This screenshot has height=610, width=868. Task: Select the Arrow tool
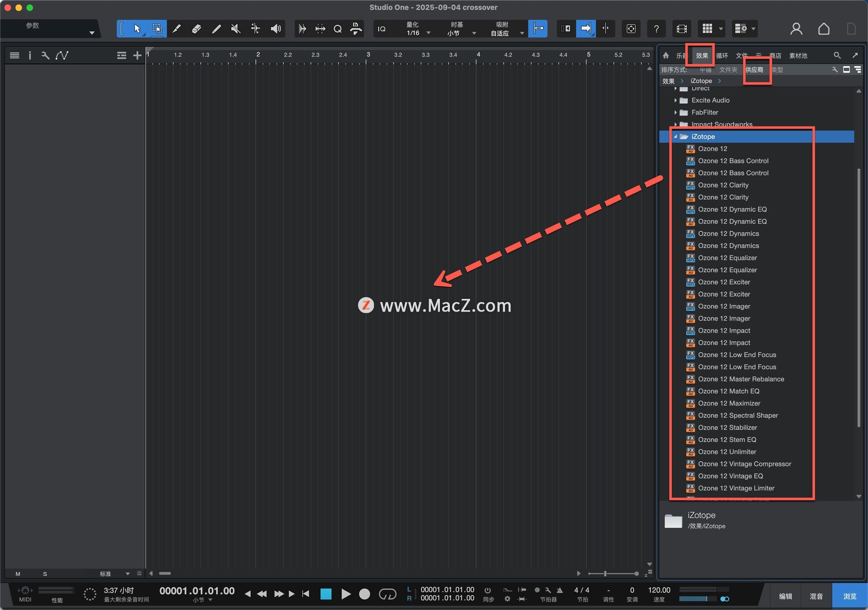[x=137, y=29]
